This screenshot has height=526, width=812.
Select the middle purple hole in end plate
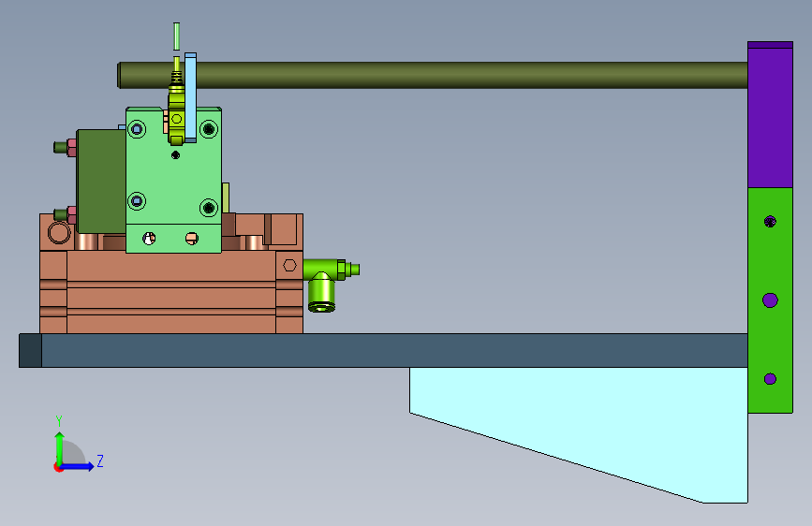coord(770,300)
